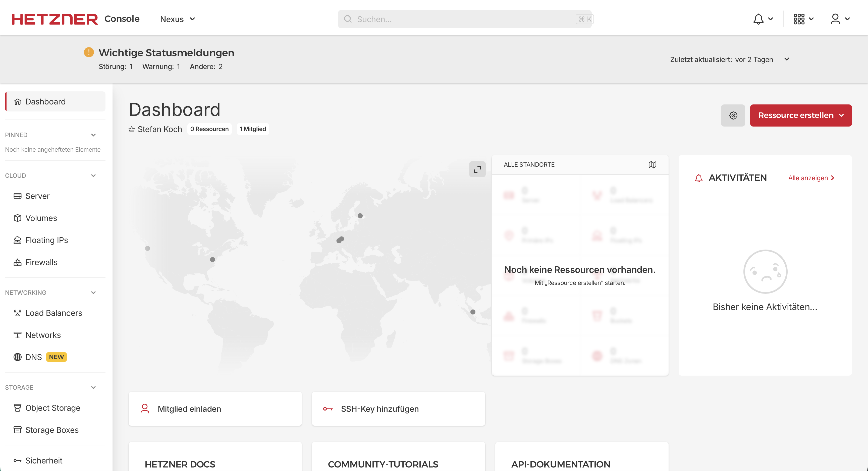Select Load Balancers in sidebar
This screenshot has height=471, width=868.
pyautogui.click(x=53, y=313)
